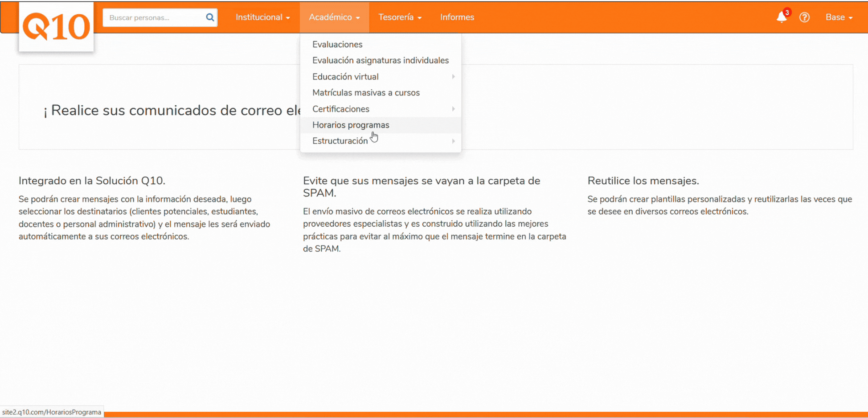Click the Q10 logo
The image size is (868, 418).
(56, 27)
